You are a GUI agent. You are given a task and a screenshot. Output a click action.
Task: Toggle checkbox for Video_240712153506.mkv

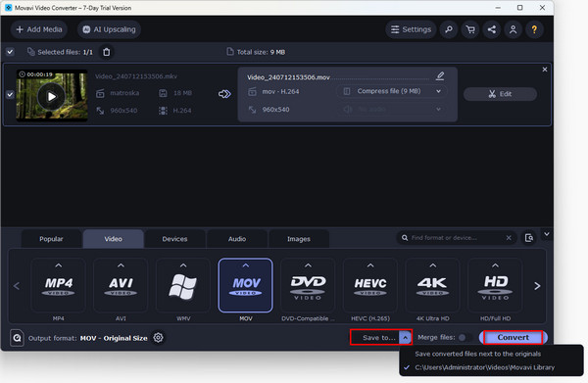(x=10, y=94)
